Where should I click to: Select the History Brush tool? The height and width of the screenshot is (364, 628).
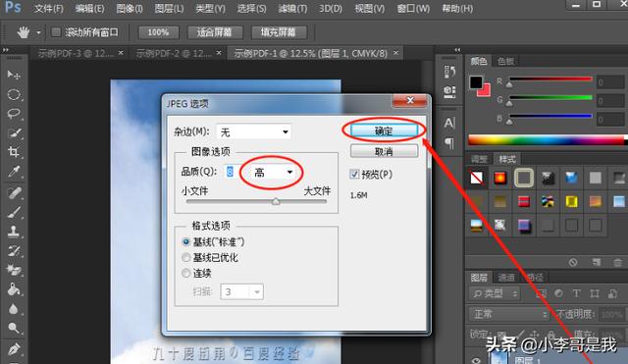point(13,250)
